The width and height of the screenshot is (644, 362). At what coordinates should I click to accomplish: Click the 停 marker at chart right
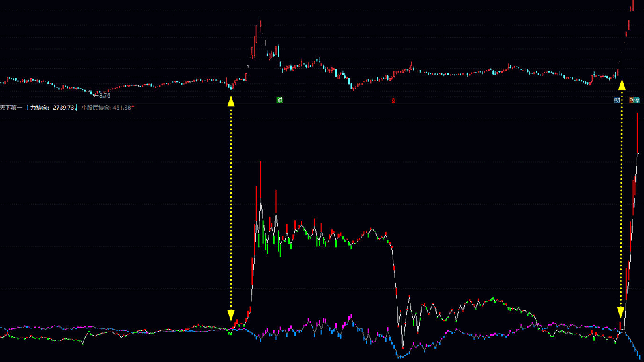[637, 100]
